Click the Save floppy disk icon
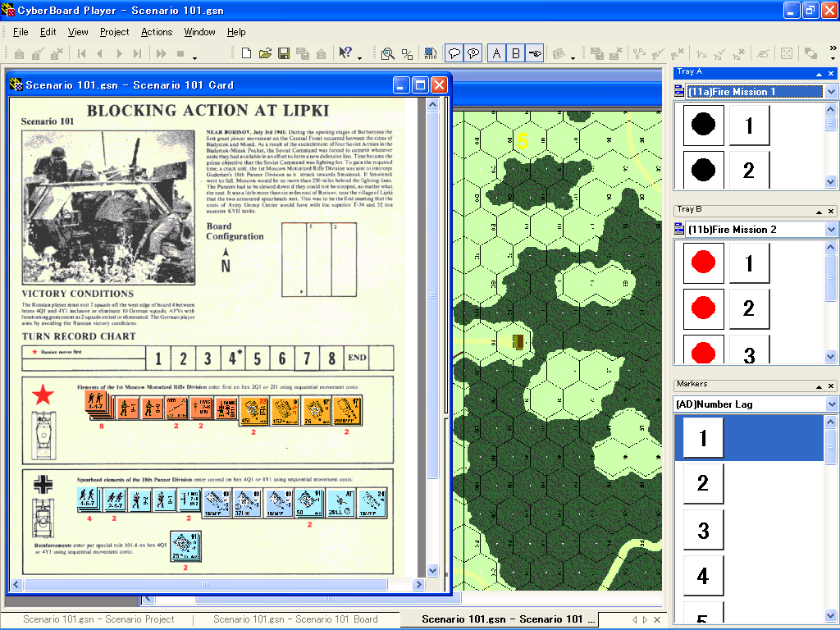 (x=283, y=53)
